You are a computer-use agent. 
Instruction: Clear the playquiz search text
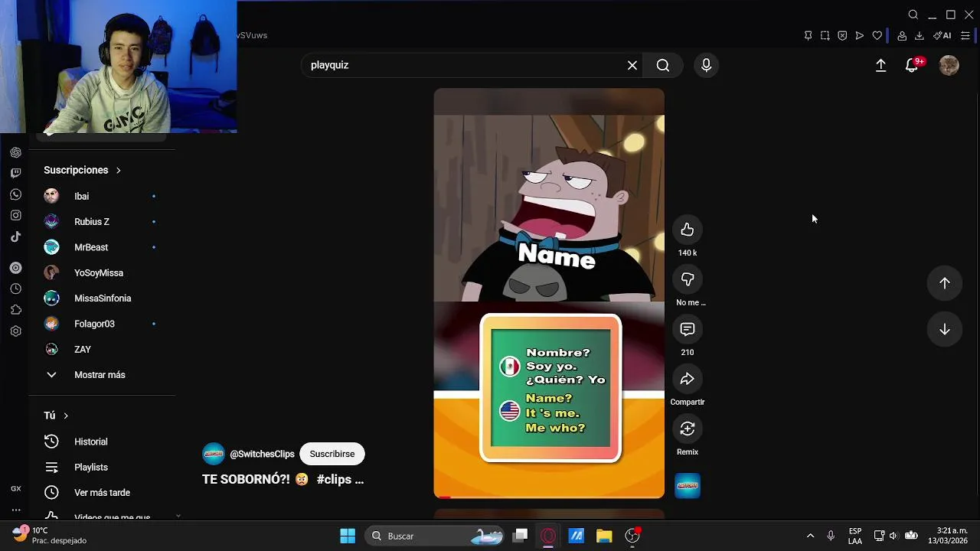tap(632, 66)
